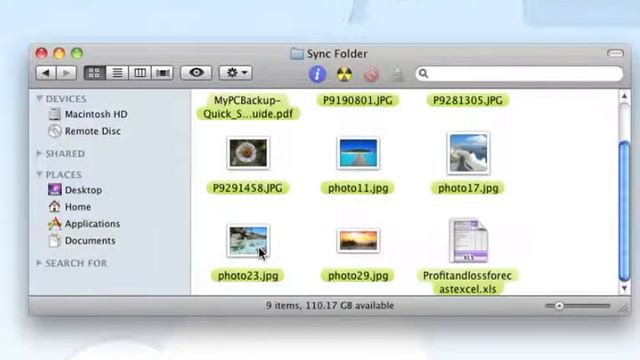
Task: Click the magnifying glass search icon
Action: 424,73
